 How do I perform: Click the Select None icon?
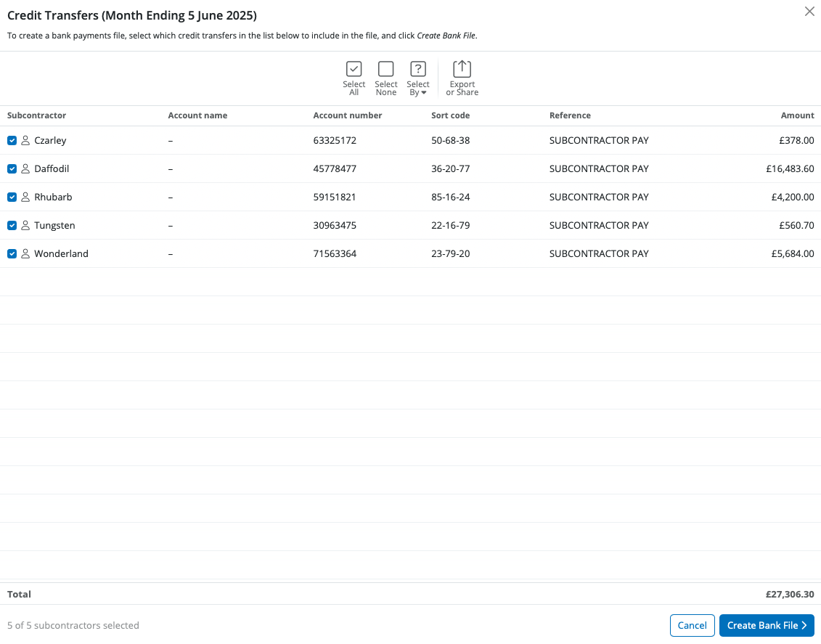click(385, 70)
